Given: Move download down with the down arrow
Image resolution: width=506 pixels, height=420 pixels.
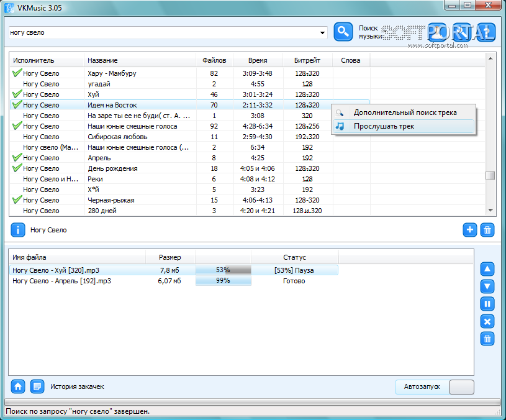Looking at the screenshot, I should click(487, 286).
